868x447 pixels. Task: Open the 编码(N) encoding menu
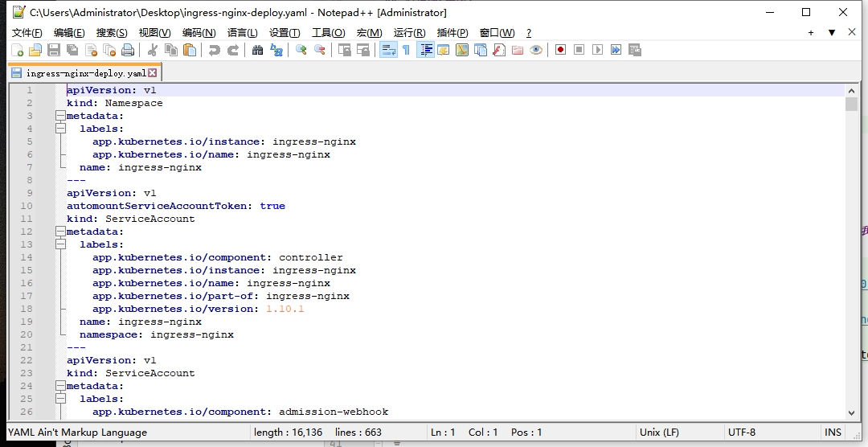[199, 32]
